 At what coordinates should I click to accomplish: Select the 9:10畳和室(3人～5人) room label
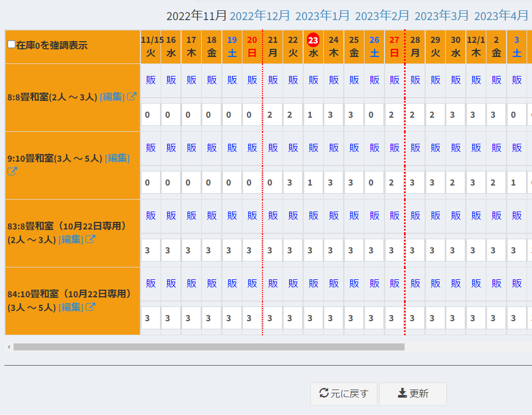point(55,158)
